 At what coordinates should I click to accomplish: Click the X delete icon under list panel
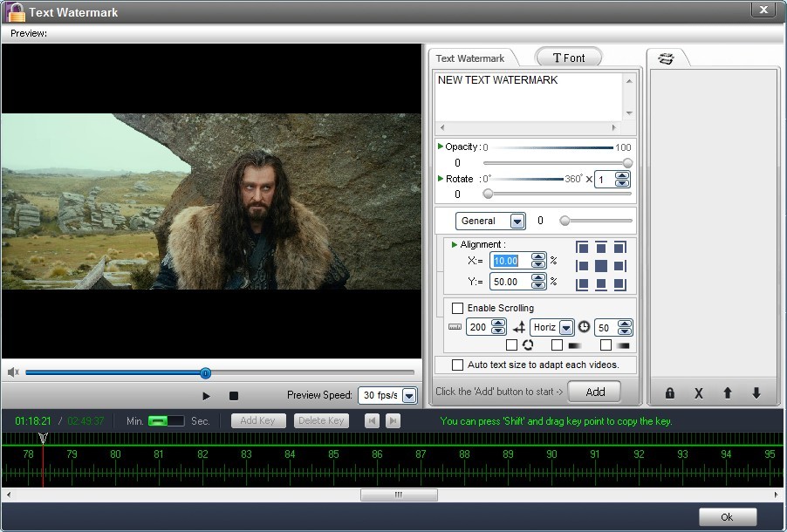[698, 393]
